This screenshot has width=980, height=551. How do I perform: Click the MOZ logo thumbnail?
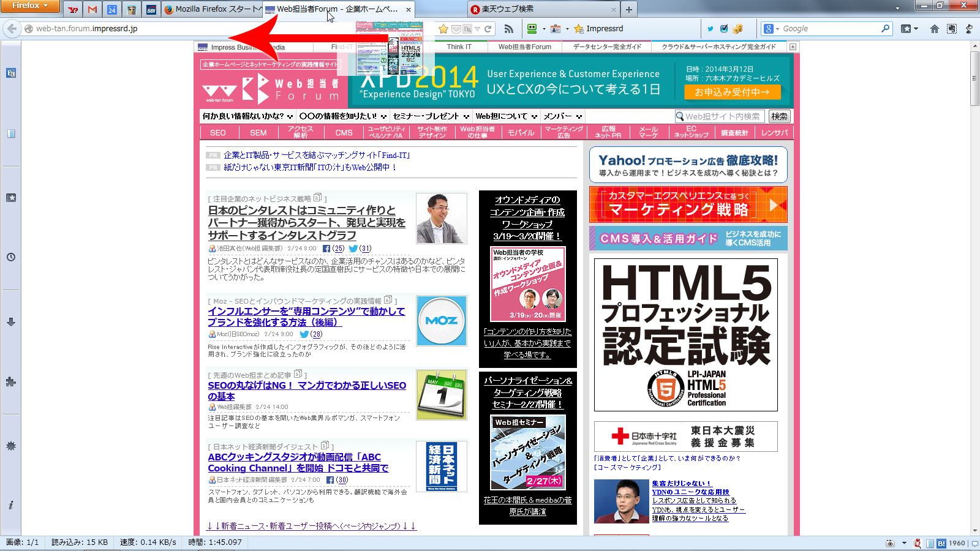tap(442, 321)
